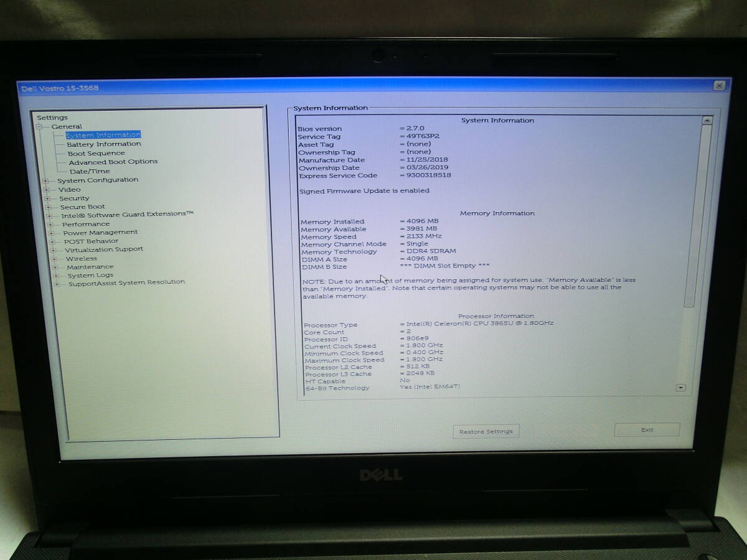Select Wireless tree item
The width and height of the screenshot is (747, 560).
click(x=82, y=258)
